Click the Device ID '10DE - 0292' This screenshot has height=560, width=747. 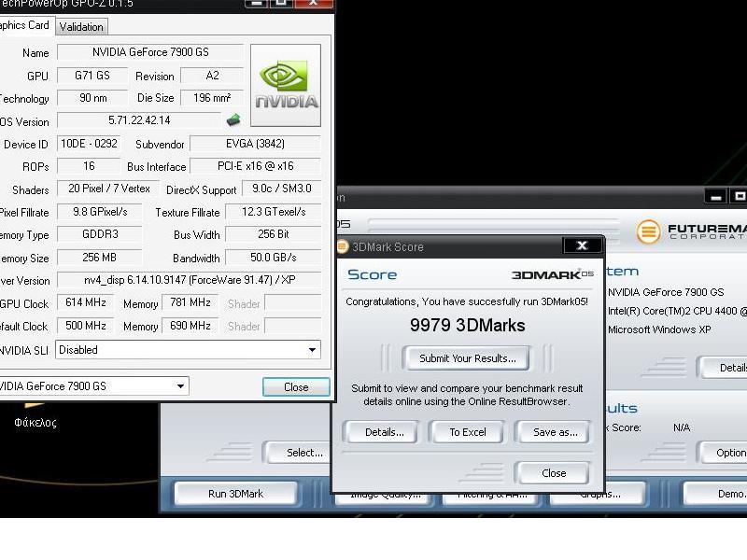(x=89, y=144)
